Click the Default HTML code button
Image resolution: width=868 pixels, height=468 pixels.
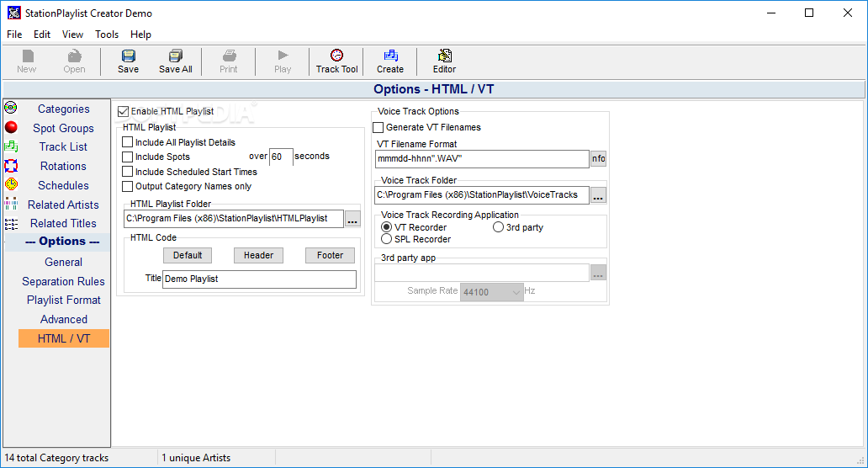pos(188,255)
